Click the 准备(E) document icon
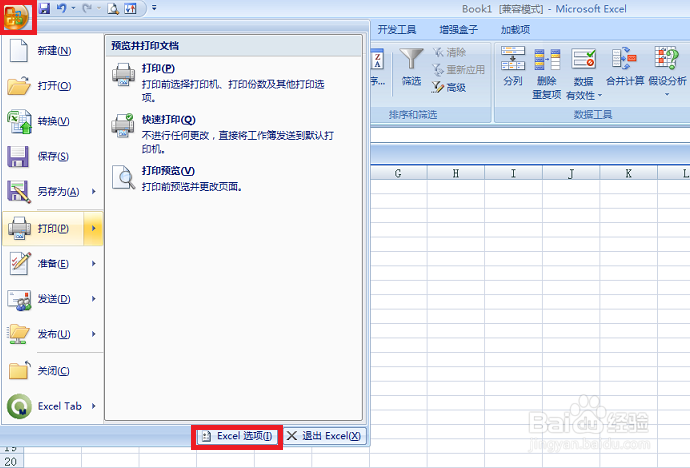The height and width of the screenshot is (468, 690). coord(20,263)
